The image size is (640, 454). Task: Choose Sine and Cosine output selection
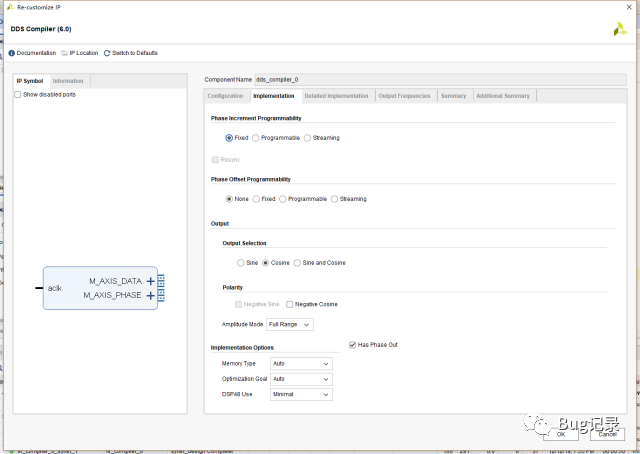[x=297, y=263]
